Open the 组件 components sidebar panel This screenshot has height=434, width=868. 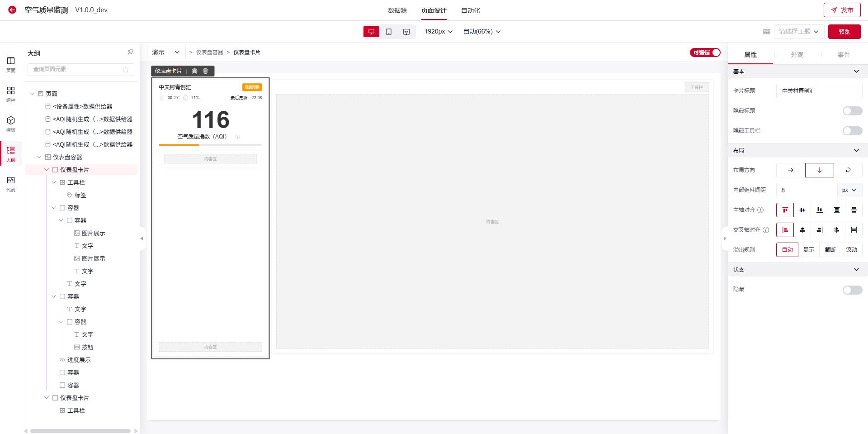(x=11, y=94)
